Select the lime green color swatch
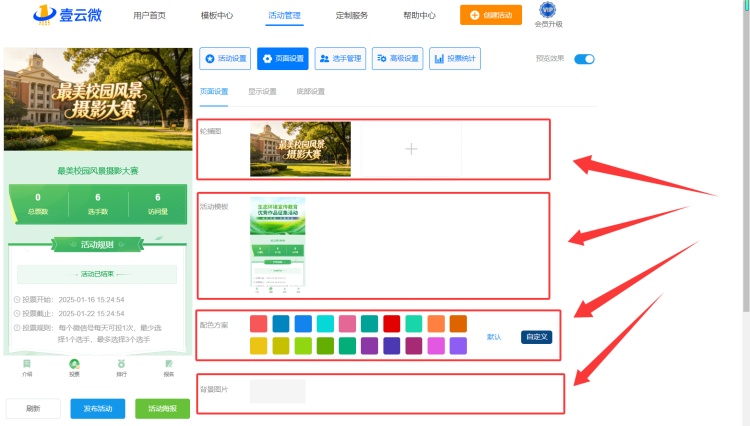750x426 pixels. point(303,346)
